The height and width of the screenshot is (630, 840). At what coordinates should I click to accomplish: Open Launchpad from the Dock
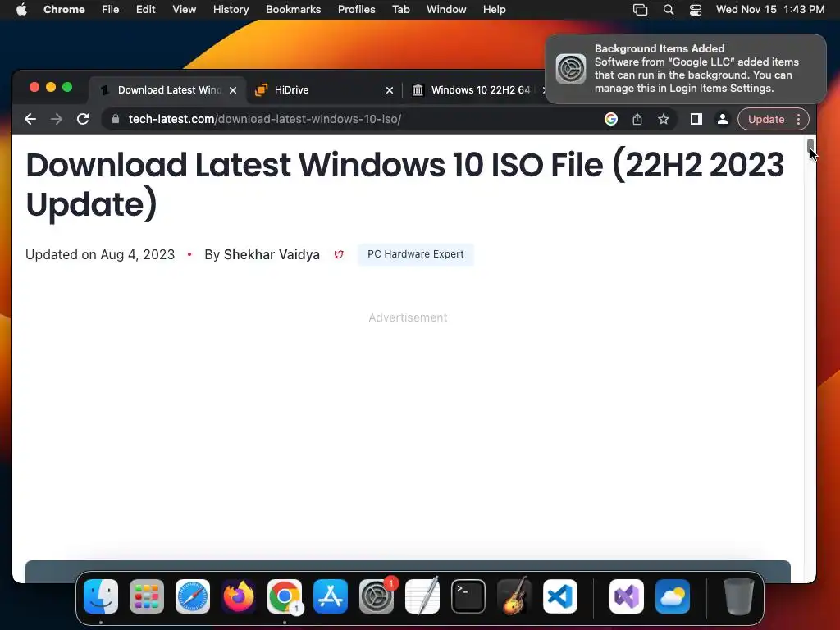pyautogui.click(x=147, y=596)
